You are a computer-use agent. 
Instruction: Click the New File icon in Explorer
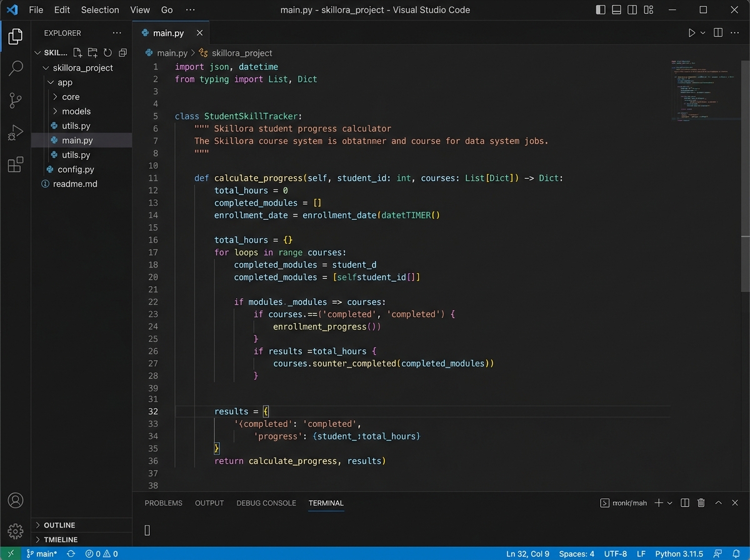pyautogui.click(x=77, y=52)
